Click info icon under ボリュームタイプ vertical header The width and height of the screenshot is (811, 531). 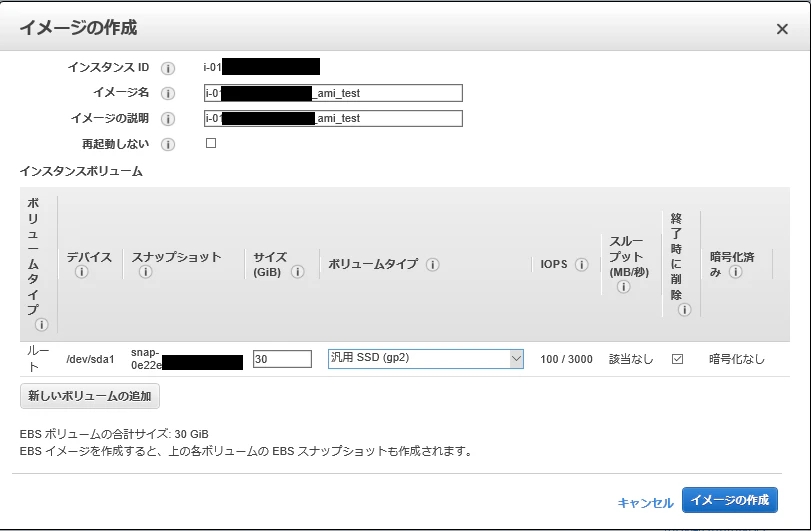click(41, 325)
